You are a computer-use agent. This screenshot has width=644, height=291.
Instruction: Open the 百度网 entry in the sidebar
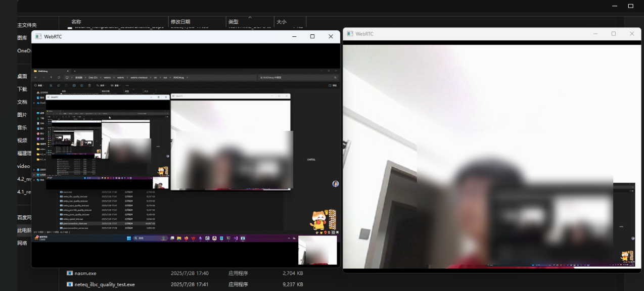pos(24,217)
